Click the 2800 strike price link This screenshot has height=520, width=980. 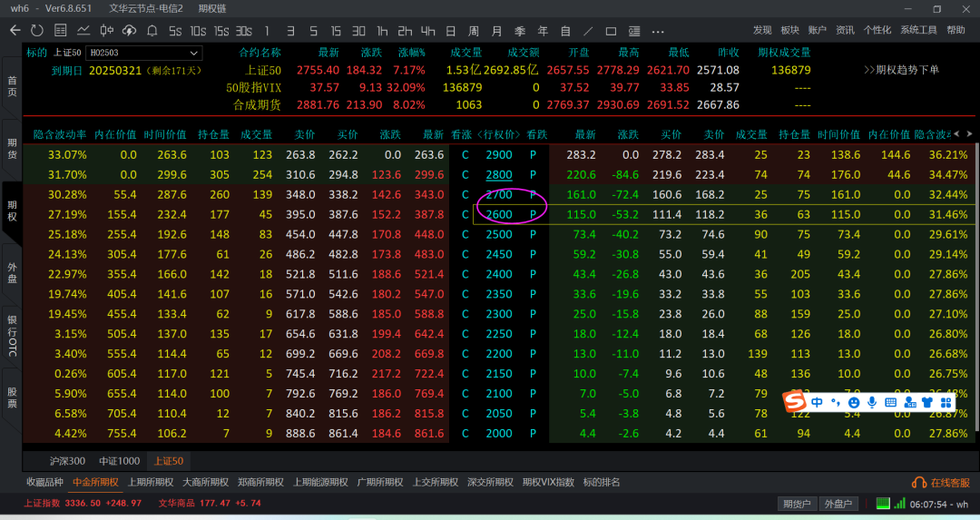[x=499, y=175]
